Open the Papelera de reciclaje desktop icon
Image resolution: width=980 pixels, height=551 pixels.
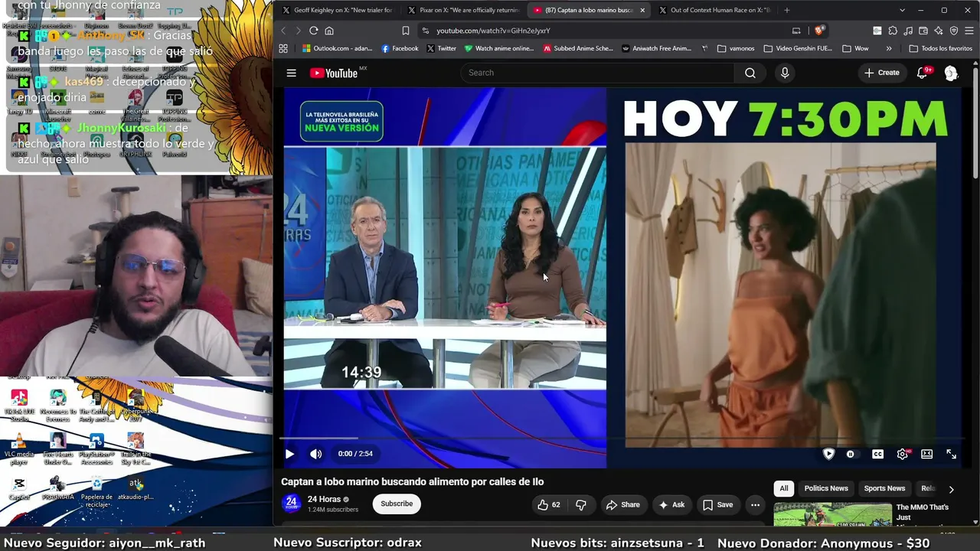[x=96, y=491]
